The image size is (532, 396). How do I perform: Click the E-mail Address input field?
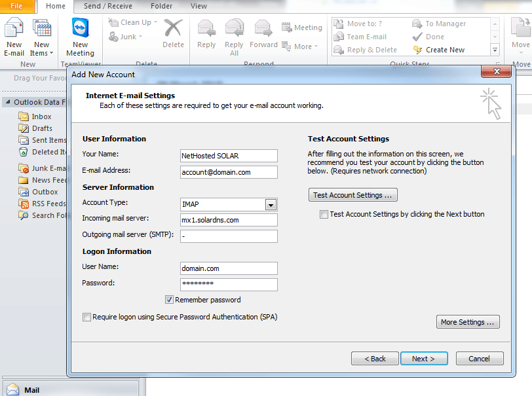(x=229, y=172)
